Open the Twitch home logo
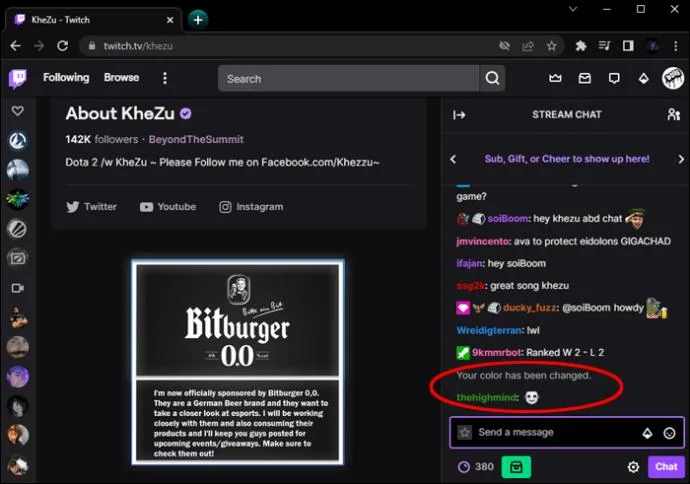The height and width of the screenshot is (484, 690). [18, 79]
